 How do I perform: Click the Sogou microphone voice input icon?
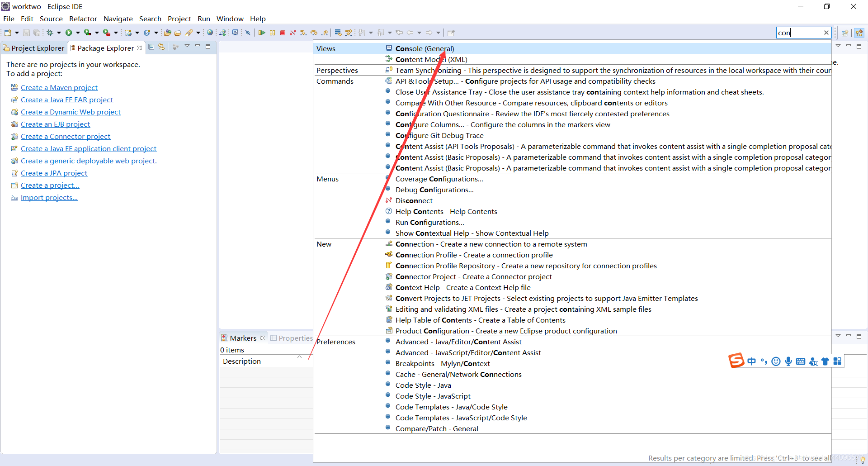click(x=788, y=361)
